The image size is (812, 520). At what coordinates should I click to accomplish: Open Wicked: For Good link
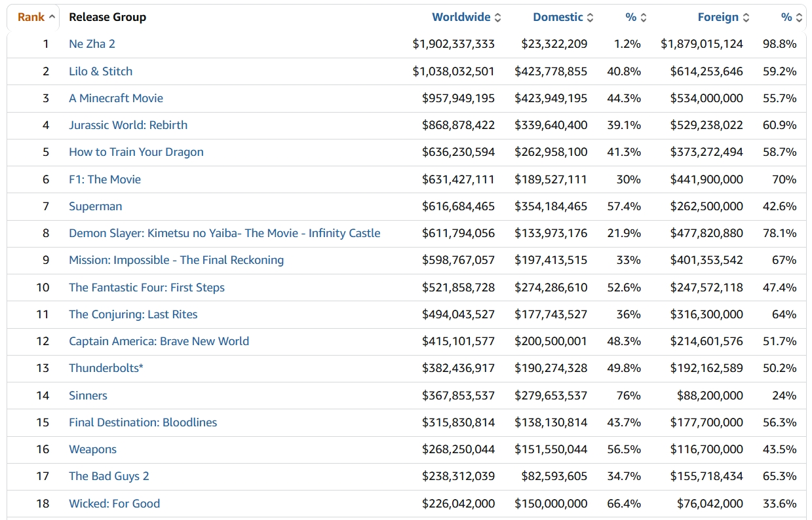[x=114, y=504]
